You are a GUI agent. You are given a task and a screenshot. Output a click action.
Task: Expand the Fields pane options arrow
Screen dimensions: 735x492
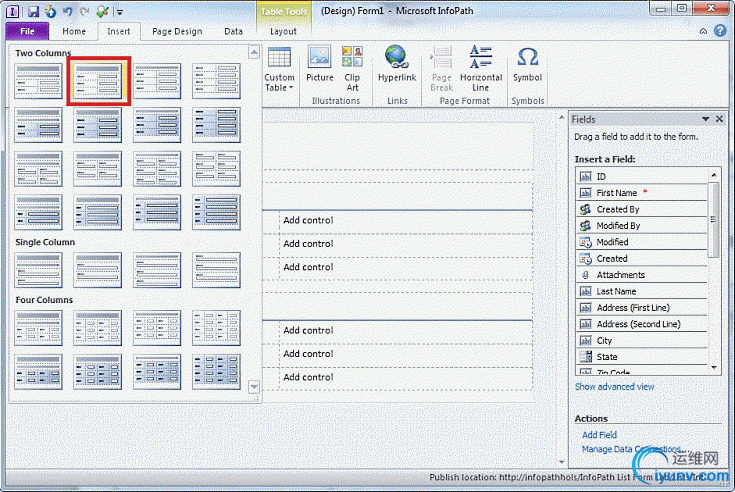(705, 119)
